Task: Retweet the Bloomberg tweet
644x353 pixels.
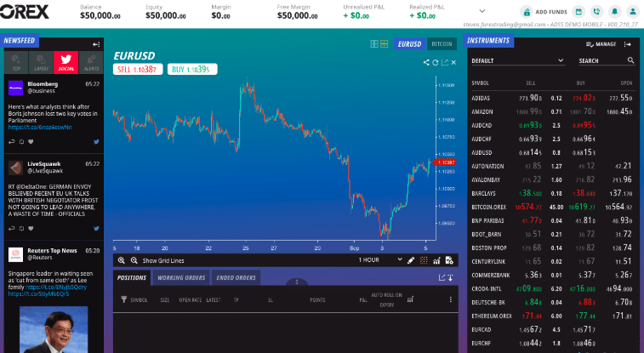Action: 21,141
